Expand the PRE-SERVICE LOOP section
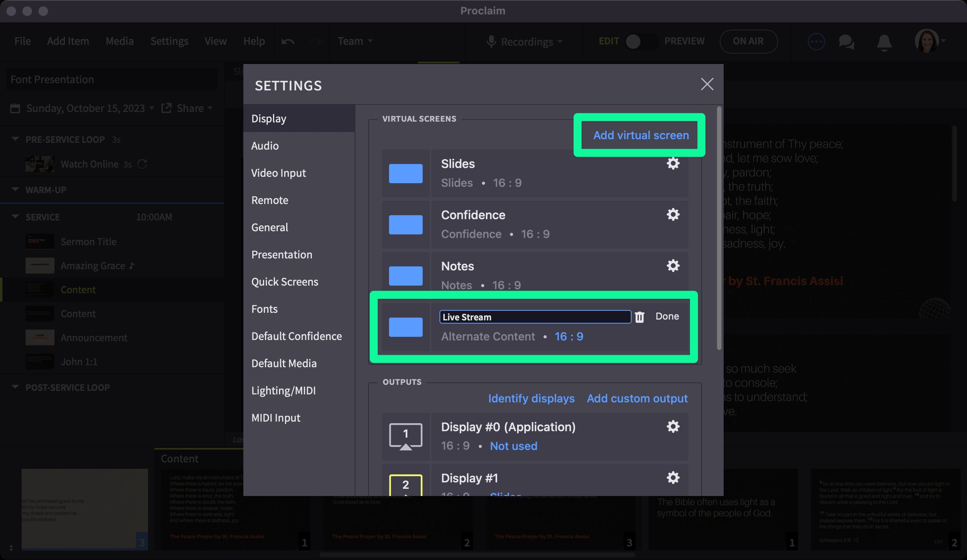 14,139
